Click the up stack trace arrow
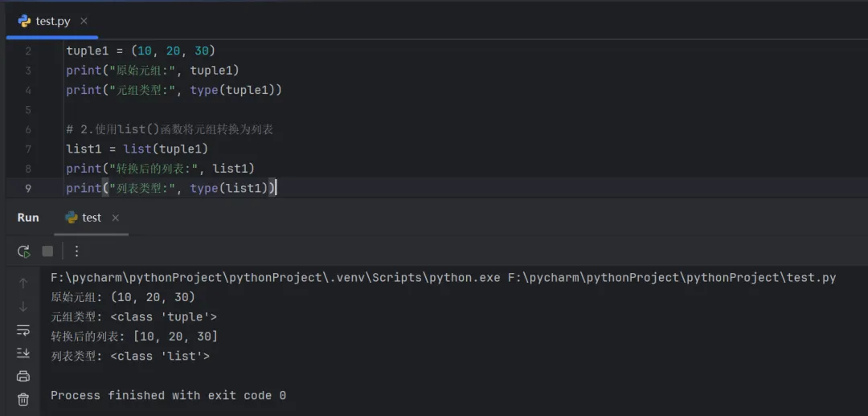868x416 pixels. point(23,283)
